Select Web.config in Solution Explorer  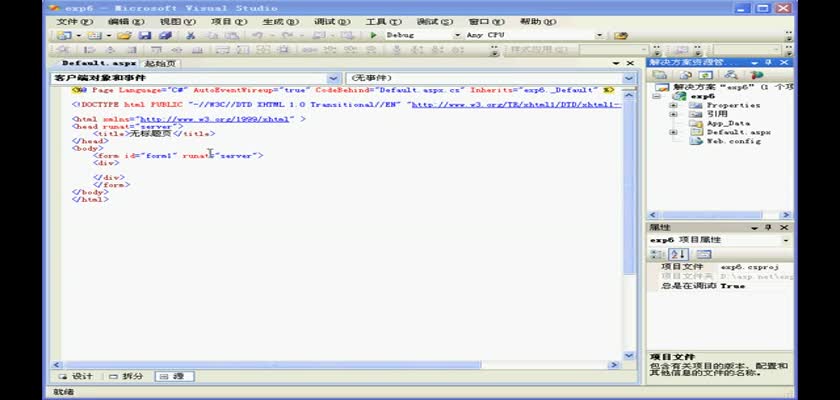pyautogui.click(x=733, y=141)
